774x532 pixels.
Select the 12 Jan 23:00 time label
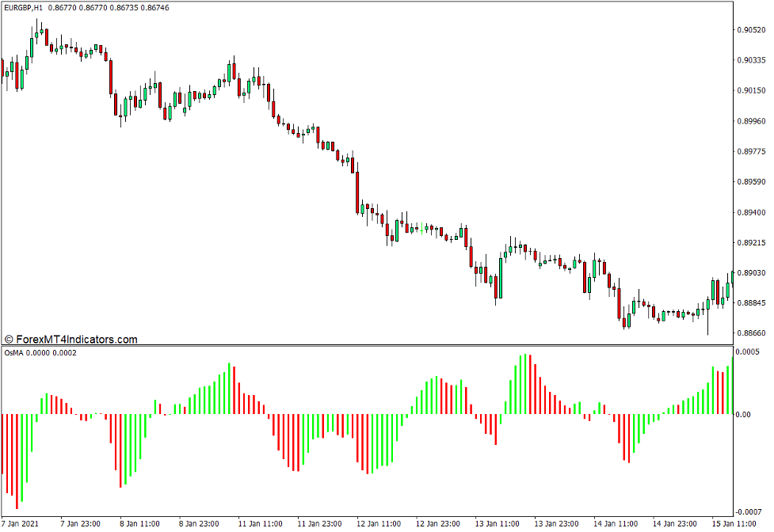pos(438,523)
